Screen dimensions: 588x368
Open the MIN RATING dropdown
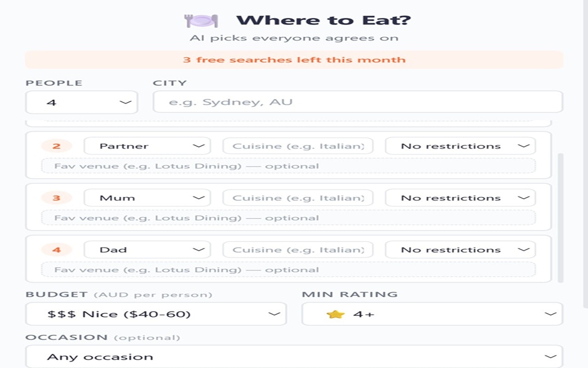[x=432, y=314]
